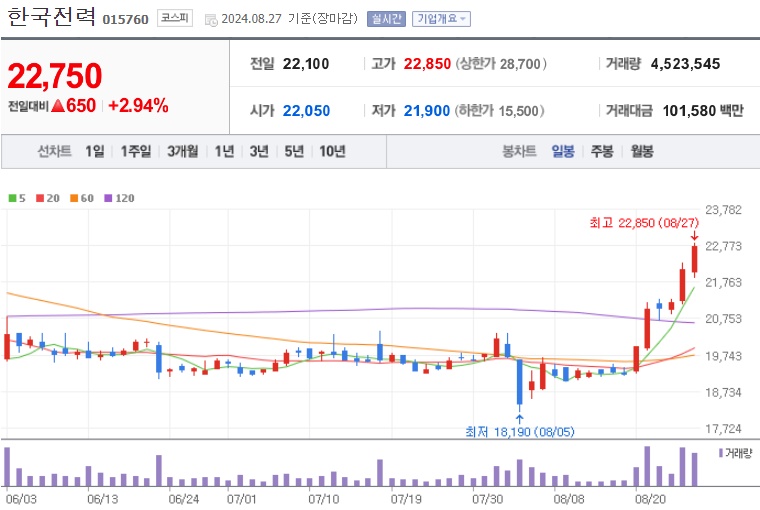Click the 06/03 date axis label
760x510 pixels.
21,498
